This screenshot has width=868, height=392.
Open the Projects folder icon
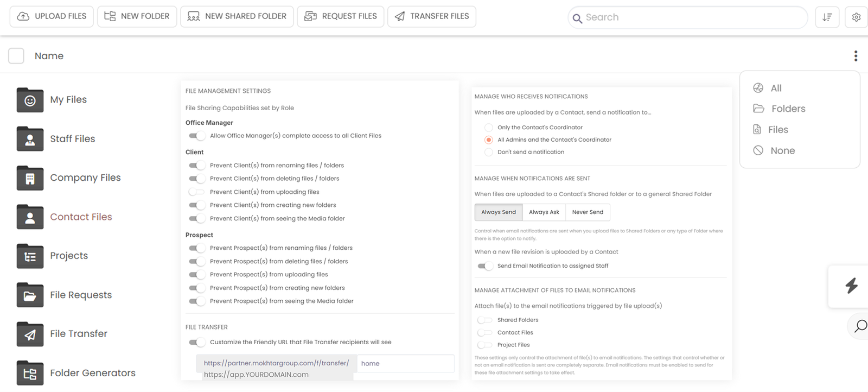click(30, 256)
